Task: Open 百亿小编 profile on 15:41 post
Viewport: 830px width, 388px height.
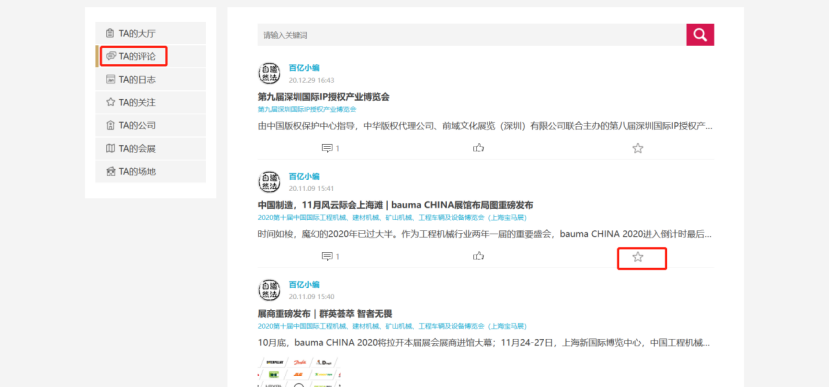Action: 304,176
